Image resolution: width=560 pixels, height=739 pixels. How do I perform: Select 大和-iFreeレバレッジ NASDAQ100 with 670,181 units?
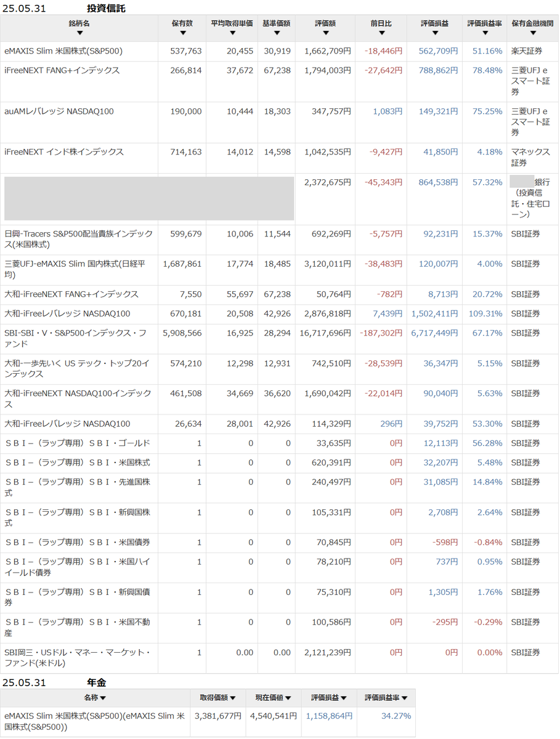(67, 313)
